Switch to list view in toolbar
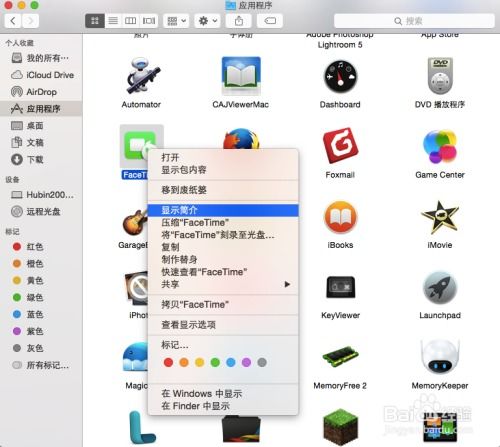The width and height of the screenshot is (500, 447). pyautogui.click(x=113, y=21)
